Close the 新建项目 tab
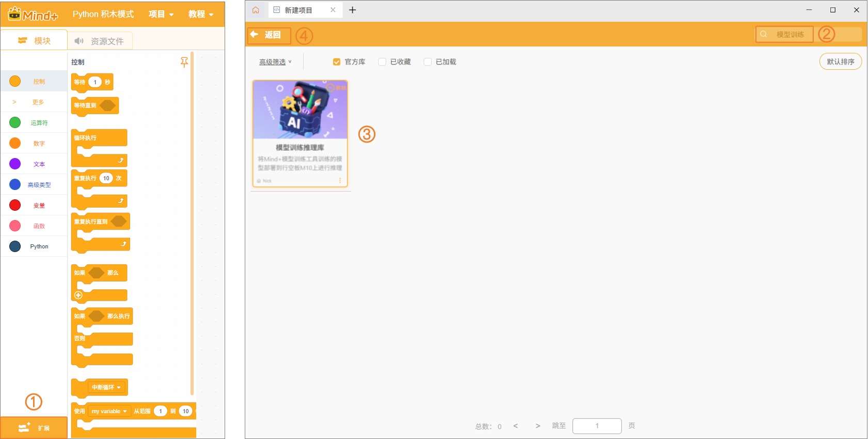The width and height of the screenshot is (868, 439). [333, 10]
